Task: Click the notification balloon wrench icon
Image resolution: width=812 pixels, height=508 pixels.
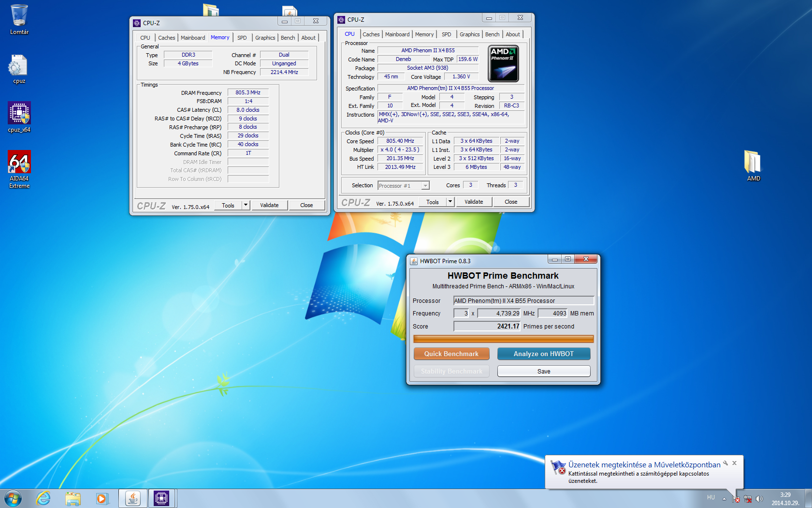Action: pyautogui.click(x=725, y=463)
